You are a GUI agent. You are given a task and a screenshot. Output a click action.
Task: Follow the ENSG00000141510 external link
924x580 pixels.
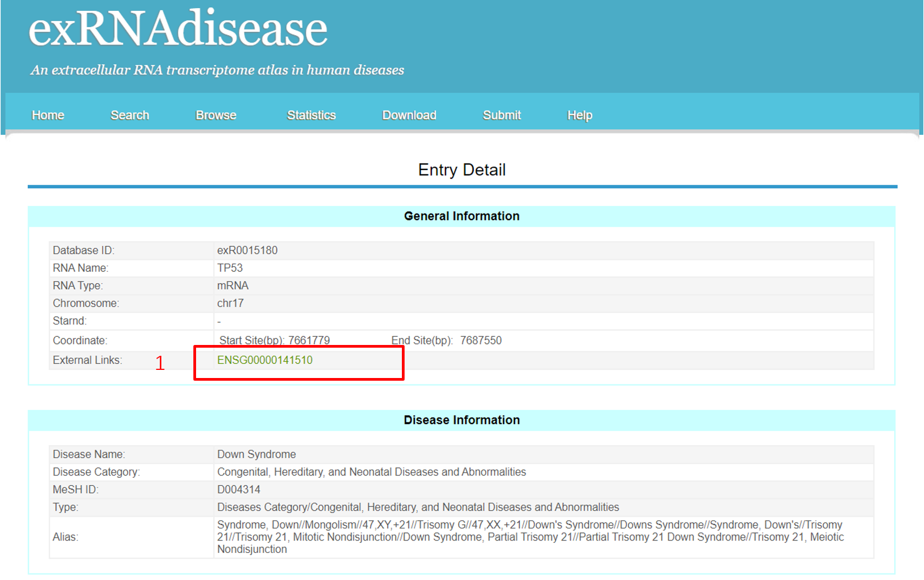click(264, 360)
